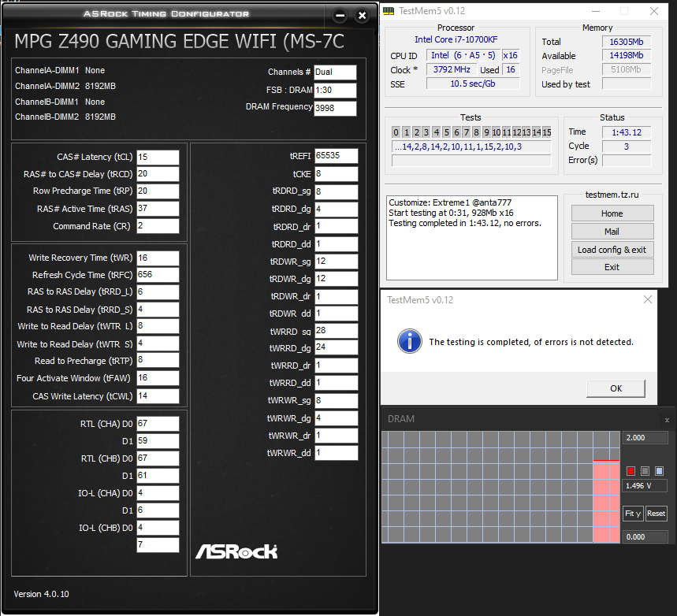
Task: Click the ASRock logo
Action: click(x=236, y=551)
